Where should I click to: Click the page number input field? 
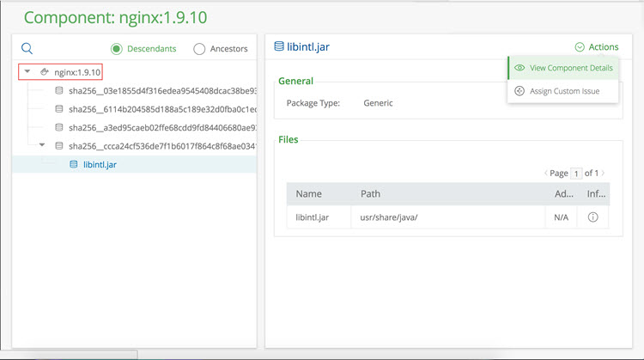pos(576,173)
